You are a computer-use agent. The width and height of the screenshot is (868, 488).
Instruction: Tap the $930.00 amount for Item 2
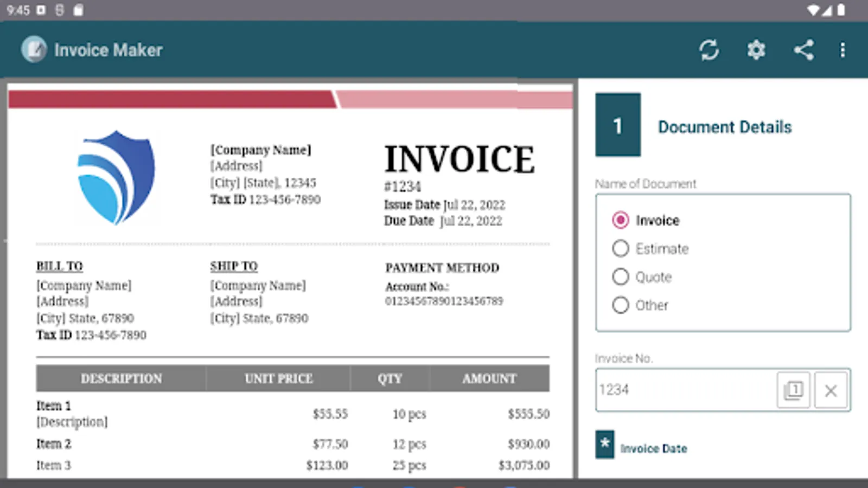coord(528,444)
